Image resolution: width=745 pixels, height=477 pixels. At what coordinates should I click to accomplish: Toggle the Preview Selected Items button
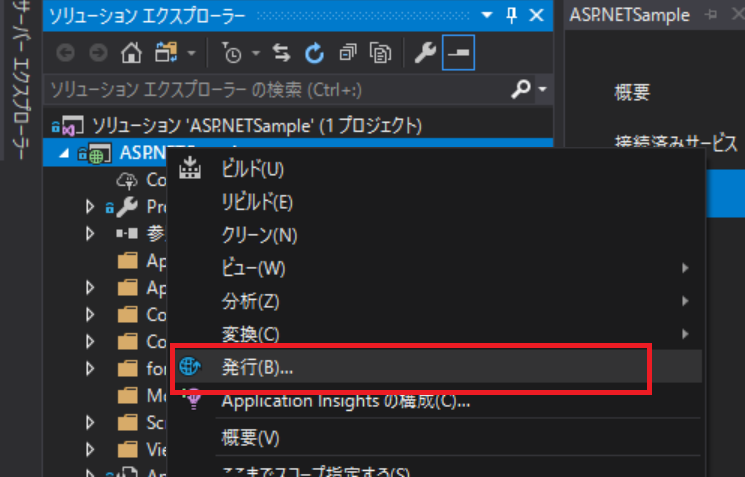(458, 53)
